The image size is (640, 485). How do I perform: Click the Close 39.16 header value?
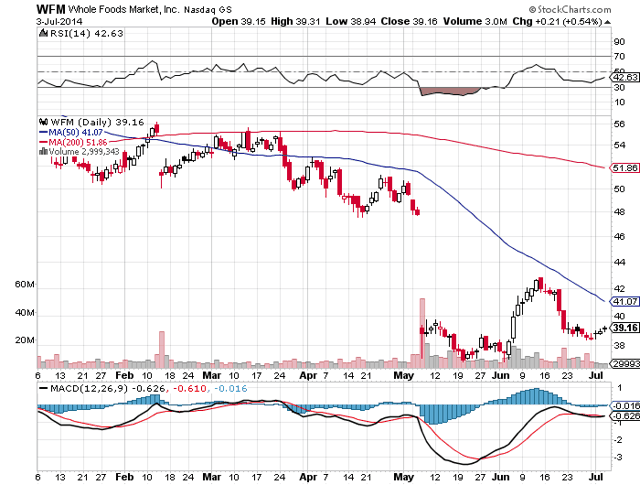(x=409, y=21)
